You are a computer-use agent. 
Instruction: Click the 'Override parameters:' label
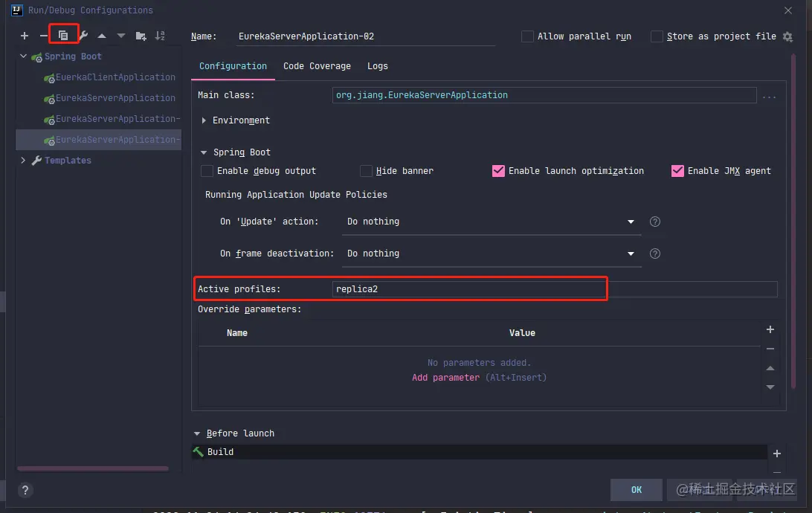(x=250, y=309)
